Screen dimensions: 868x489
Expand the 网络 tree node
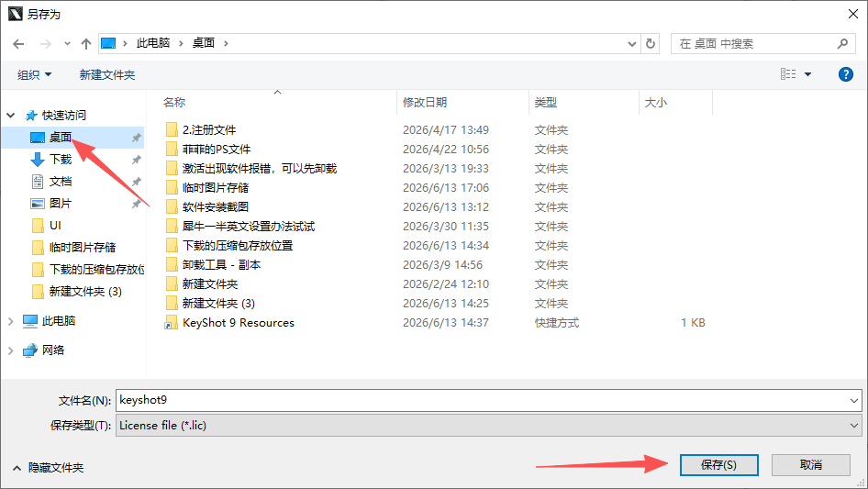10,350
